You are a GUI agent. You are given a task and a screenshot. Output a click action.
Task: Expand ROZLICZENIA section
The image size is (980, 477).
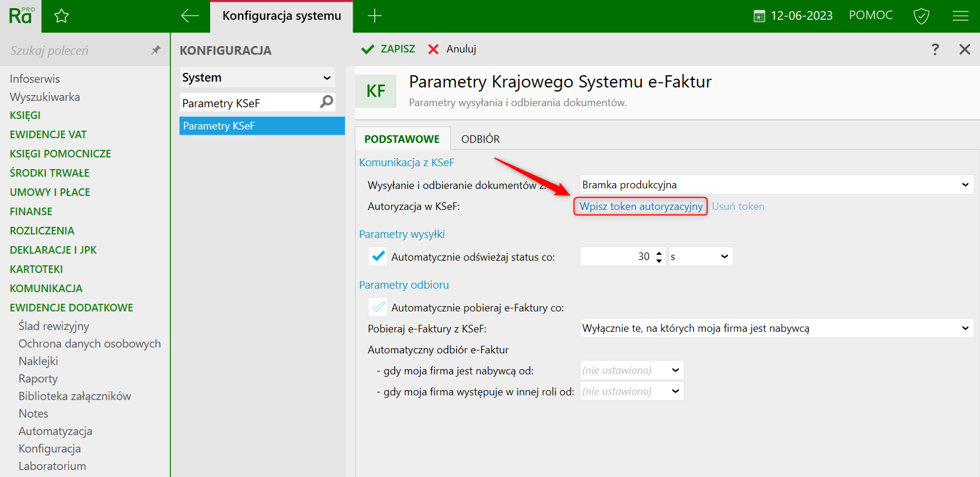42,231
